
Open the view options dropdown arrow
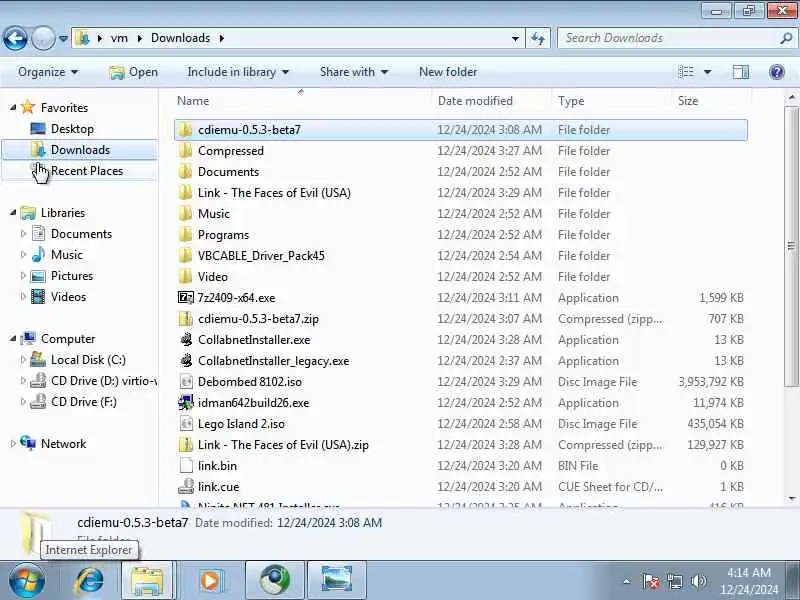[x=708, y=72]
